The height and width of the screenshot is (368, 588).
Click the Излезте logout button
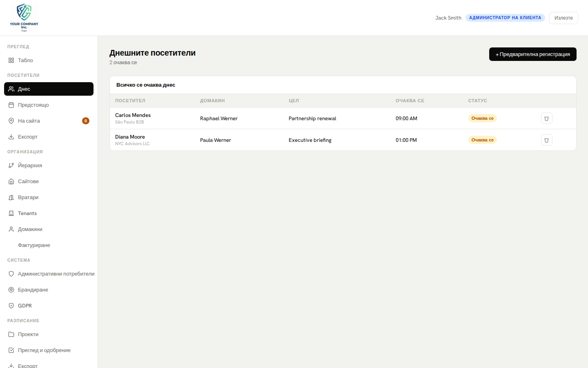pos(563,18)
